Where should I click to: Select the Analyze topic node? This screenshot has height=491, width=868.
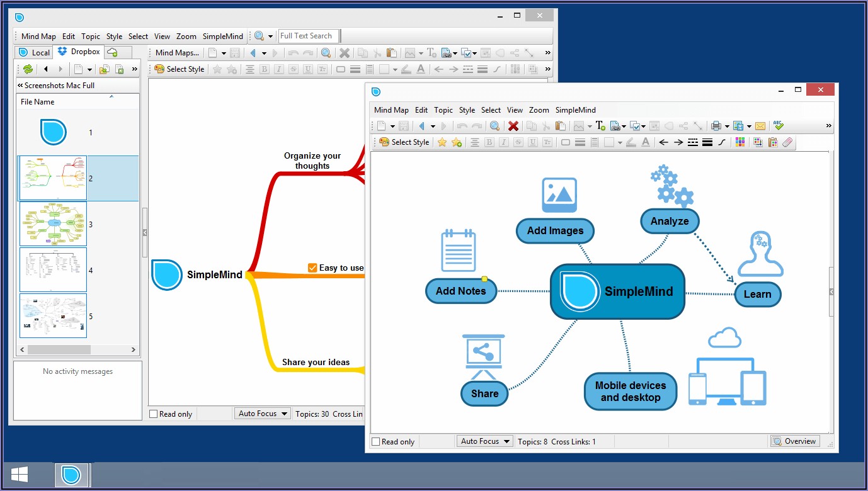670,221
